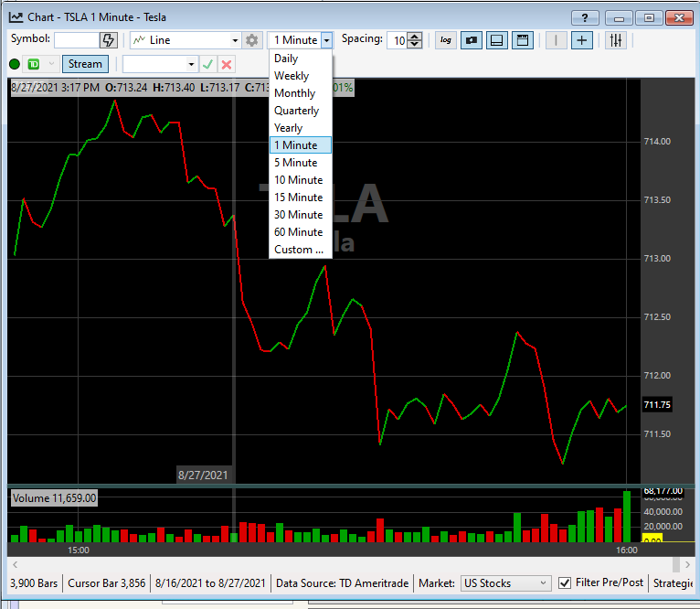Click the camera snapshot icon
Image resolution: width=700 pixels, height=609 pixels.
coord(472,40)
